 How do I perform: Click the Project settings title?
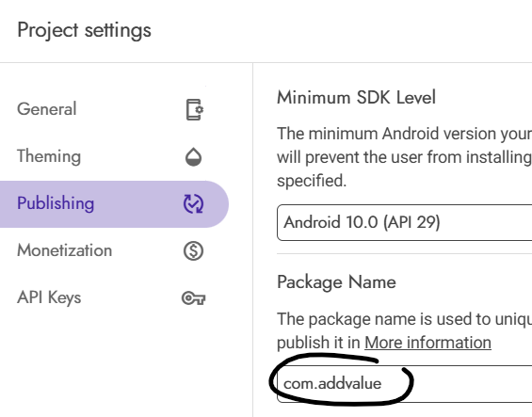point(84,30)
